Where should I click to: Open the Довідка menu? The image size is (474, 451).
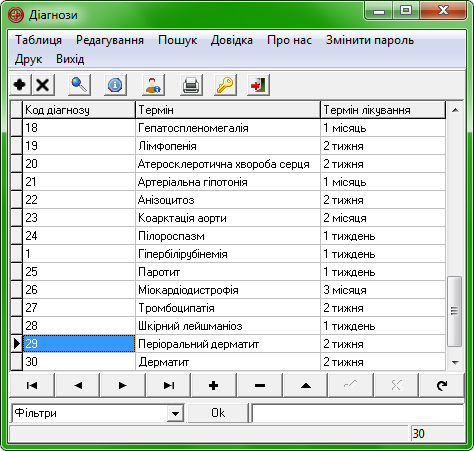232,40
